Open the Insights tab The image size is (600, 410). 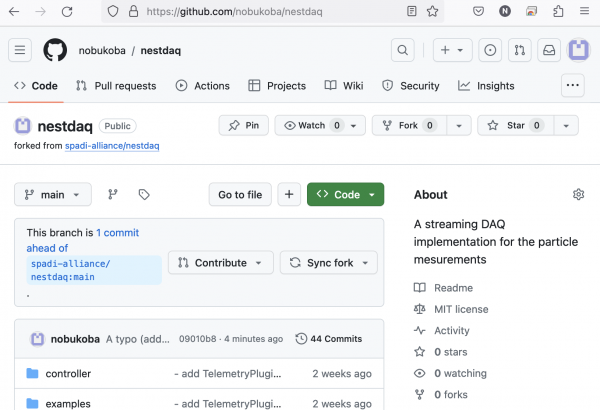[486, 86]
